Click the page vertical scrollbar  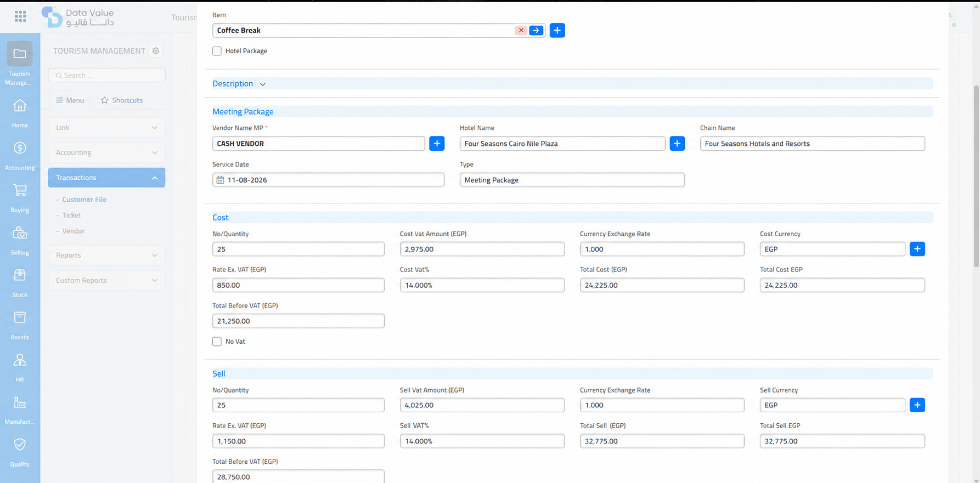point(976,177)
